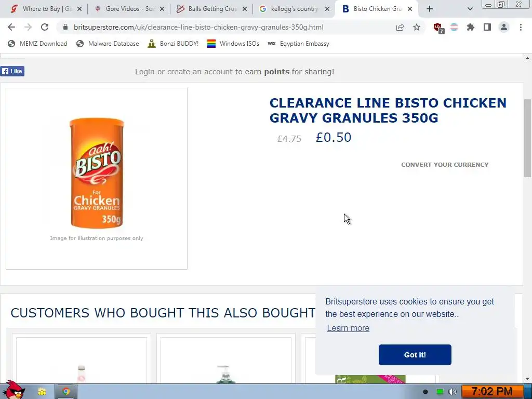
Task: Click the browser forward arrow
Action: pos(28,27)
